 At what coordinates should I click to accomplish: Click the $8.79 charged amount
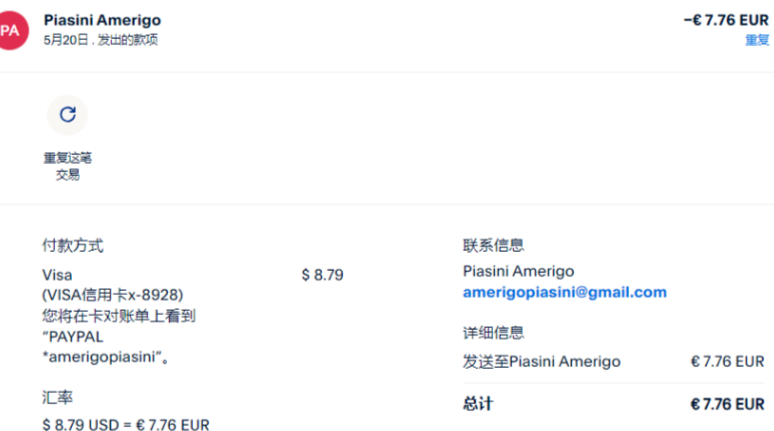(x=322, y=274)
